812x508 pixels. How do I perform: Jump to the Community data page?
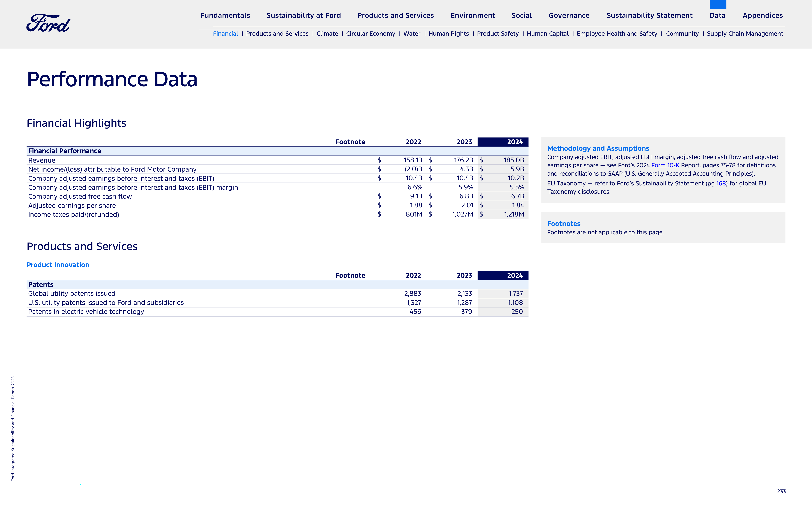tap(682, 34)
